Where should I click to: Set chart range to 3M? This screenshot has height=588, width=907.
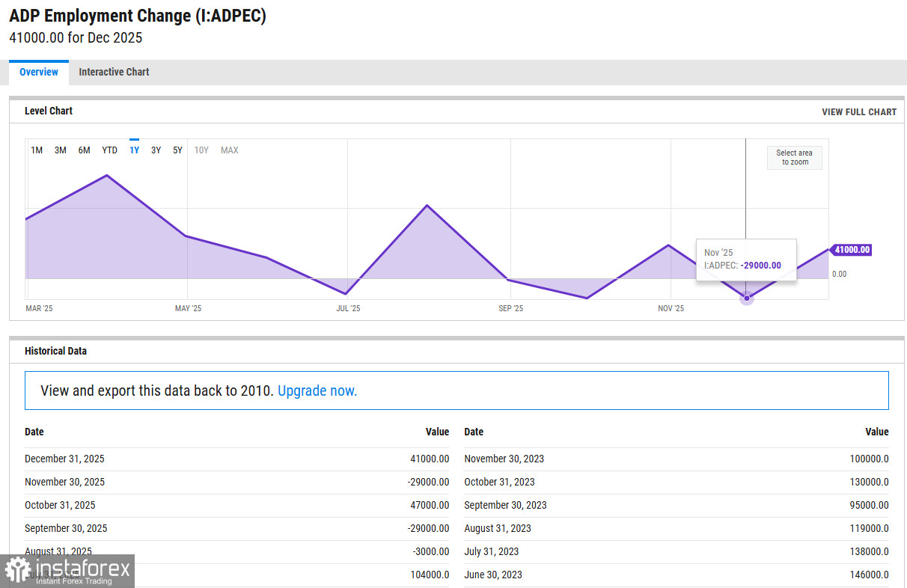(60, 150)
